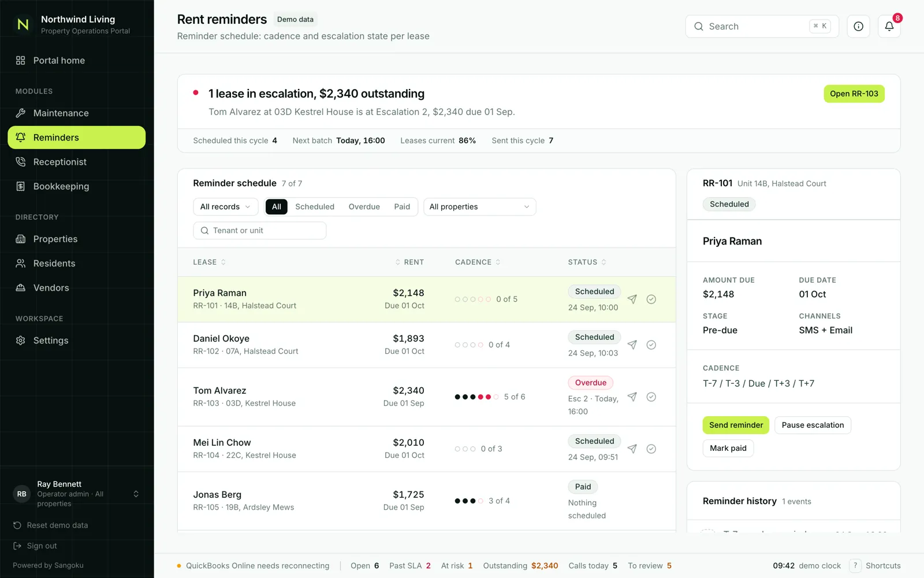924x578 pixels.
Task: Expand the Ray Bennett account switcher
Action: click(x=77, y=494)
